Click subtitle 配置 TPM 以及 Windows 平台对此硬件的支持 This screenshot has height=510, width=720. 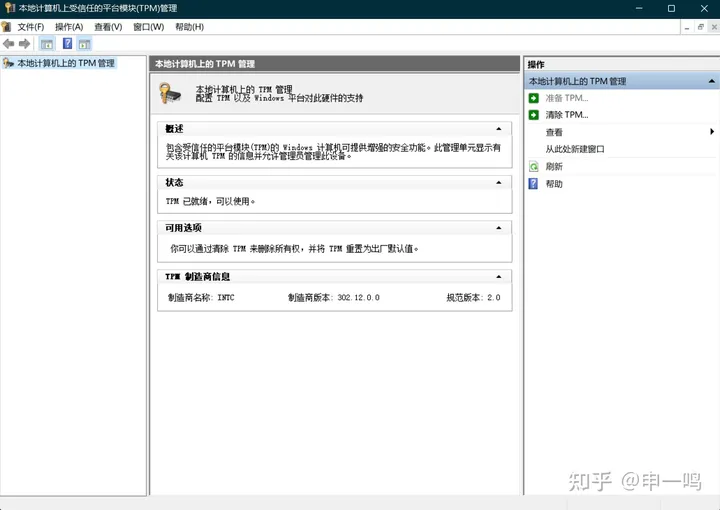pyautogui.click(x=279, y=98)
